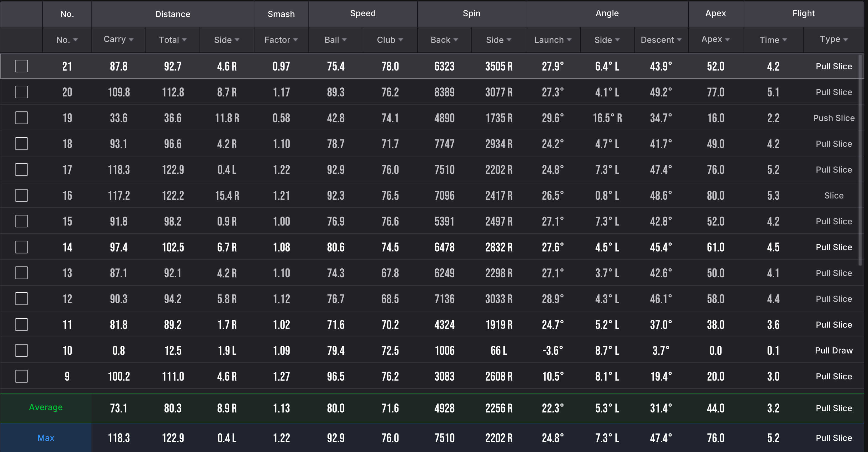Tick the checkbox for shot 19

click(21, 118)
